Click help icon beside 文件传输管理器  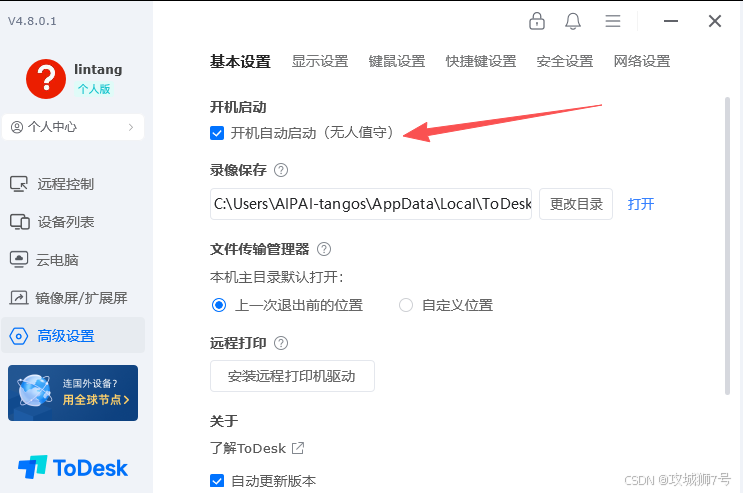[324, 249]
